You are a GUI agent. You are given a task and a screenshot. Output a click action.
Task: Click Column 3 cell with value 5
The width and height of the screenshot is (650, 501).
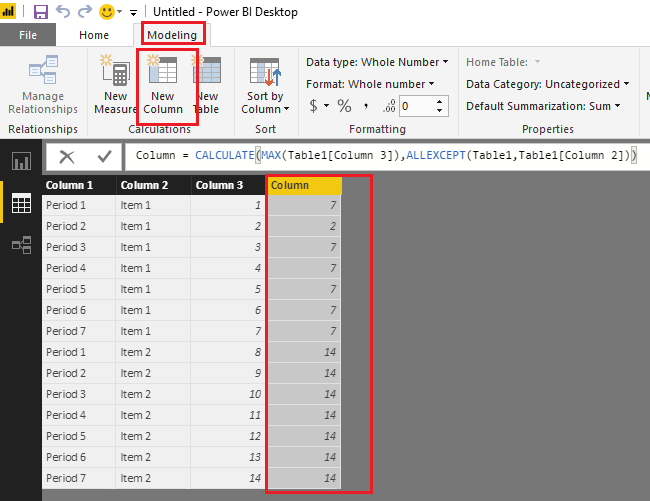228,289
